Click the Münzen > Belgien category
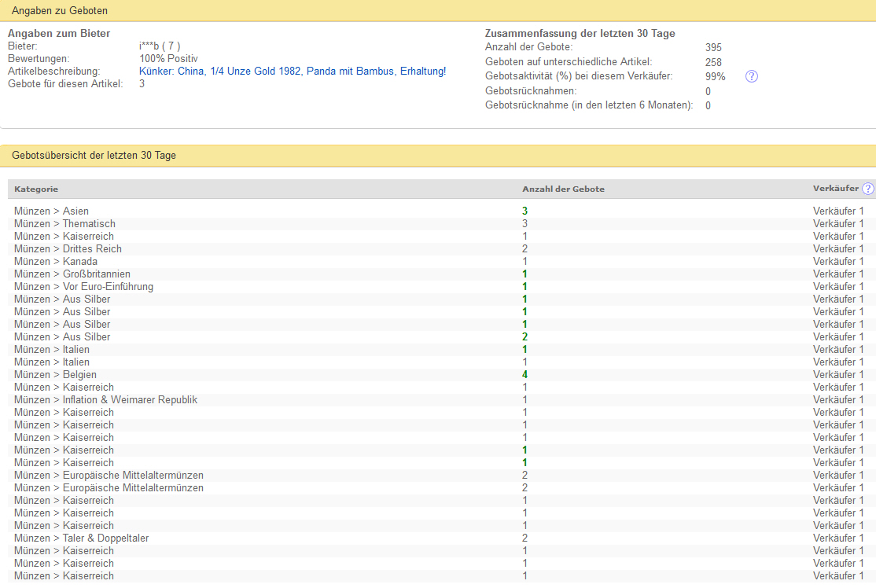Image resolution: width=876 pixels, height=588 pixels. pos(55,375)
